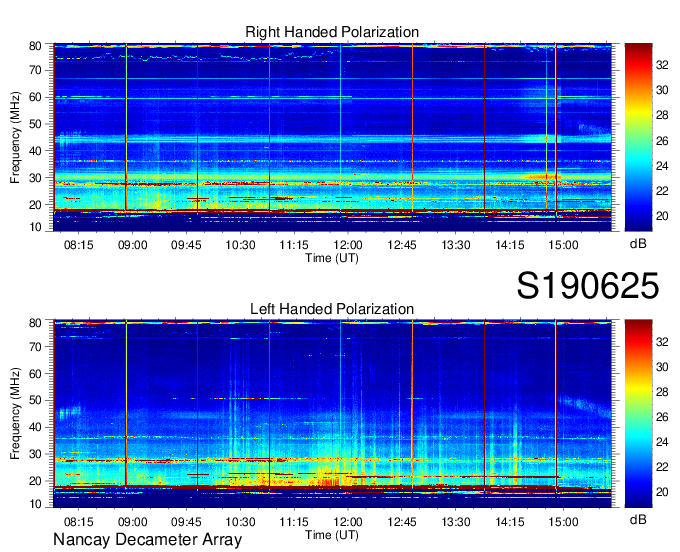This screenshot has height=552, width=680.
Task: Click the Right Handed plot's dB color bar
Action: click(x=638, y=137)
